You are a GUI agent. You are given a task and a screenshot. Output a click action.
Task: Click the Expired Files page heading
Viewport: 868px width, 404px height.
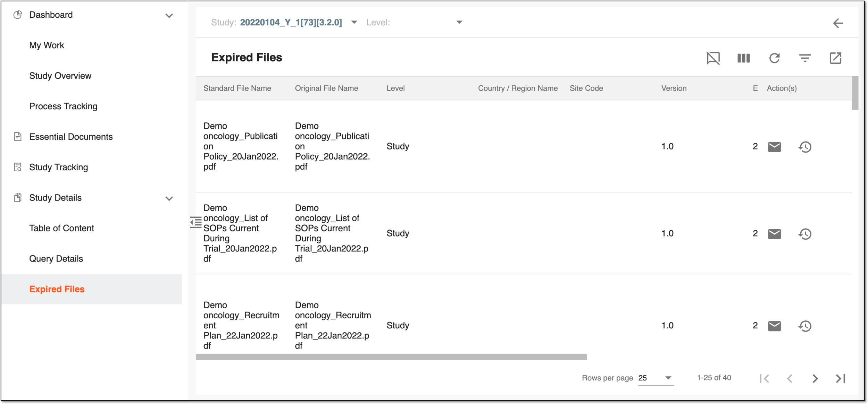coord(247,57)
